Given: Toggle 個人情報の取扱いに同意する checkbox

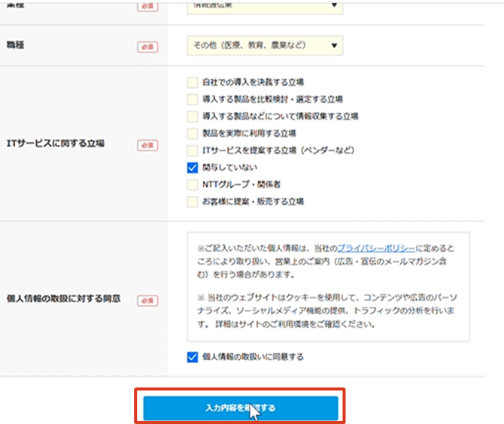Looking at the screenshot, I should pos(193,356).
